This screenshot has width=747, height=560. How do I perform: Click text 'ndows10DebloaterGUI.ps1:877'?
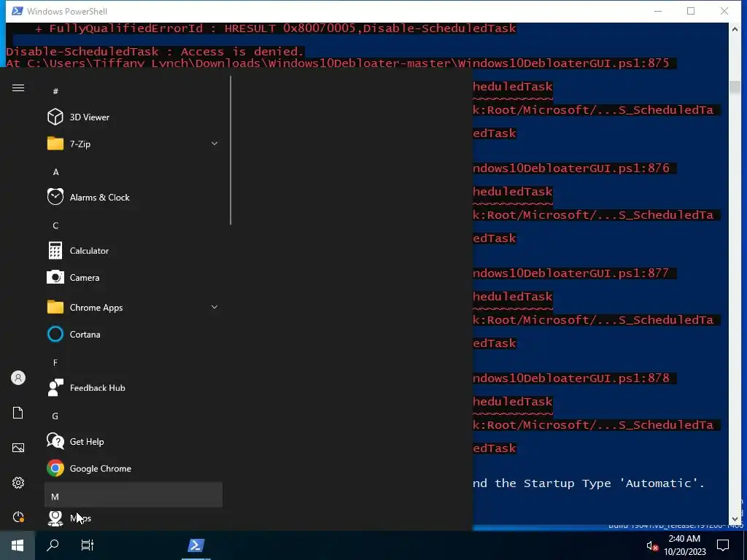pos(570,273)
